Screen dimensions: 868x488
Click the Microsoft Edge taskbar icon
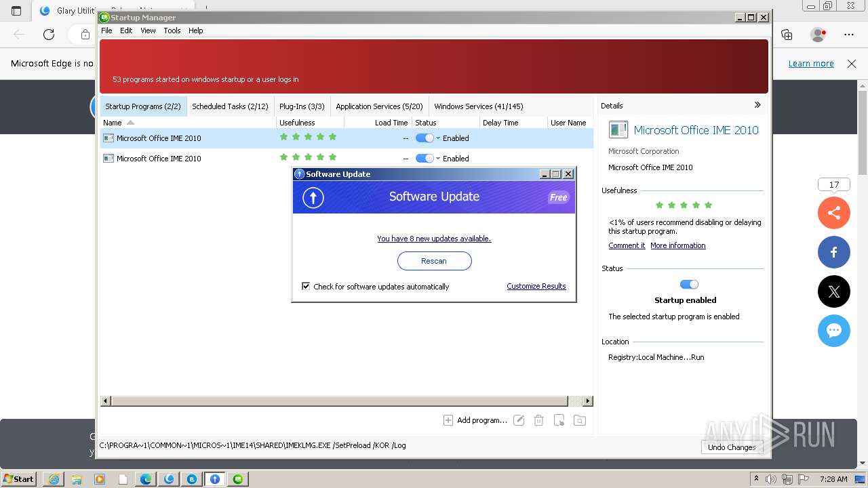click(146, 479)
